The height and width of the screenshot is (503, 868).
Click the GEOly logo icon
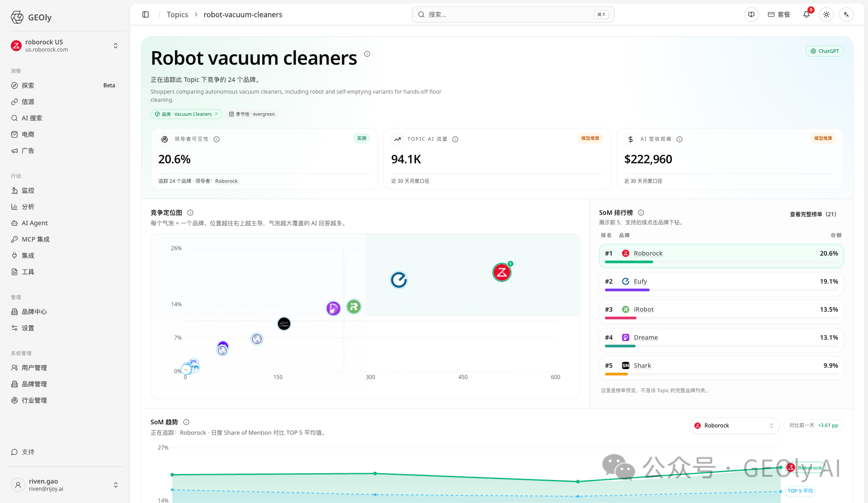click(17, 17)
